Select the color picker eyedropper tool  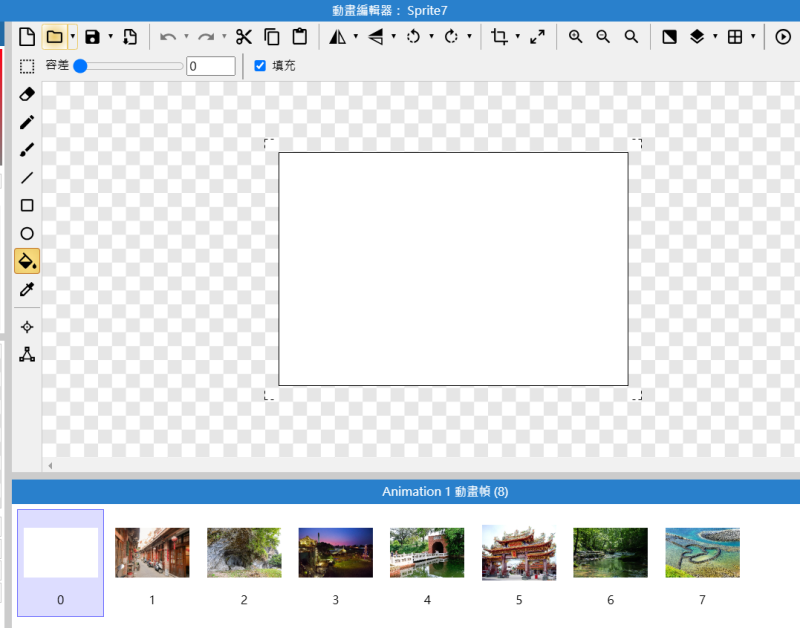point(27,289)
